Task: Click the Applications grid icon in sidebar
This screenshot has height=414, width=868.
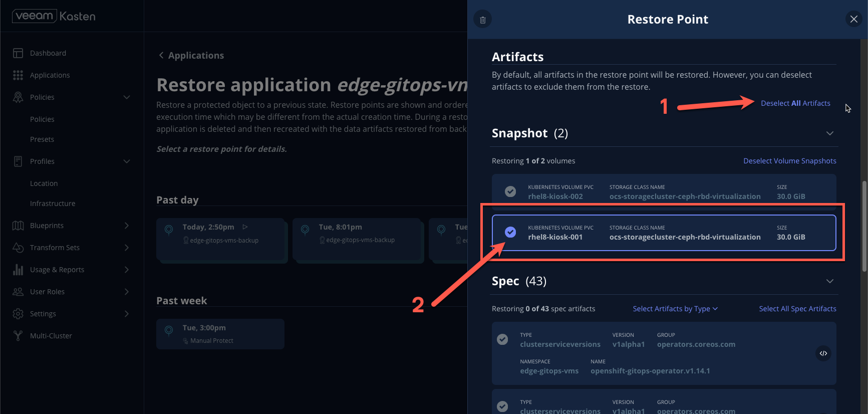Action: (18, 75)
